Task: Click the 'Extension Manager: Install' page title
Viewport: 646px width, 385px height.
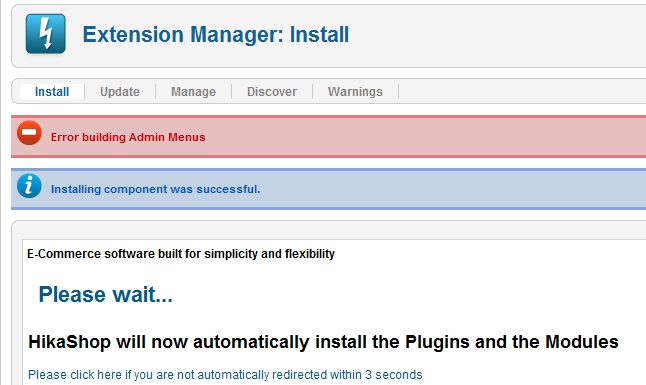Action: pos(215,34)
